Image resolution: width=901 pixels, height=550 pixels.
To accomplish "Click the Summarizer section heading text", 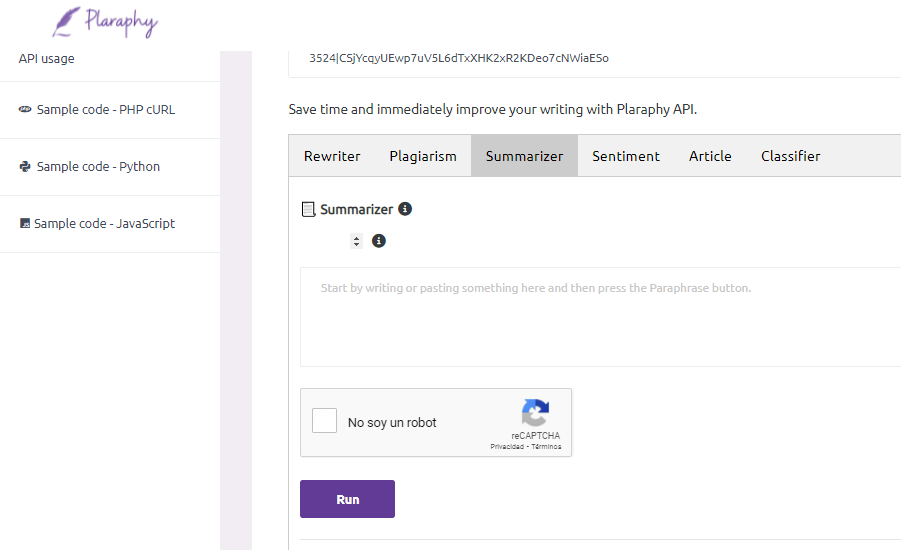I will pos(356,210).
